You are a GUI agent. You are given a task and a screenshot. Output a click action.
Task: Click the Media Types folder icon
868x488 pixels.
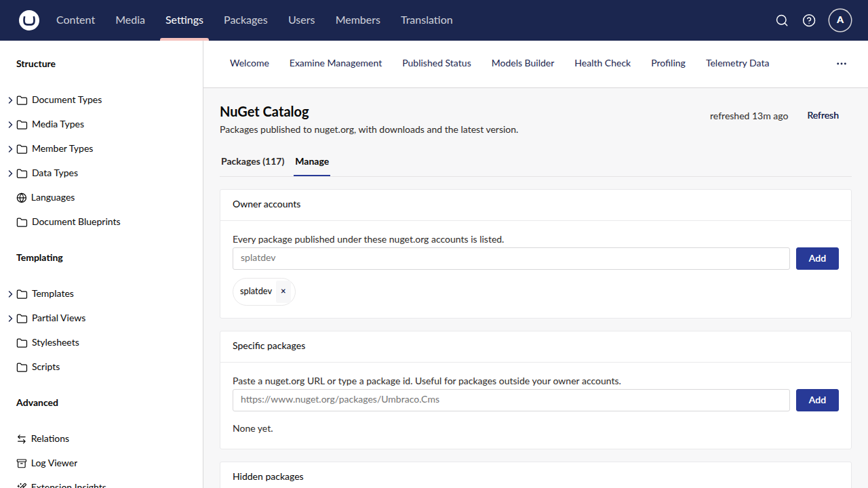coord(22,125)
